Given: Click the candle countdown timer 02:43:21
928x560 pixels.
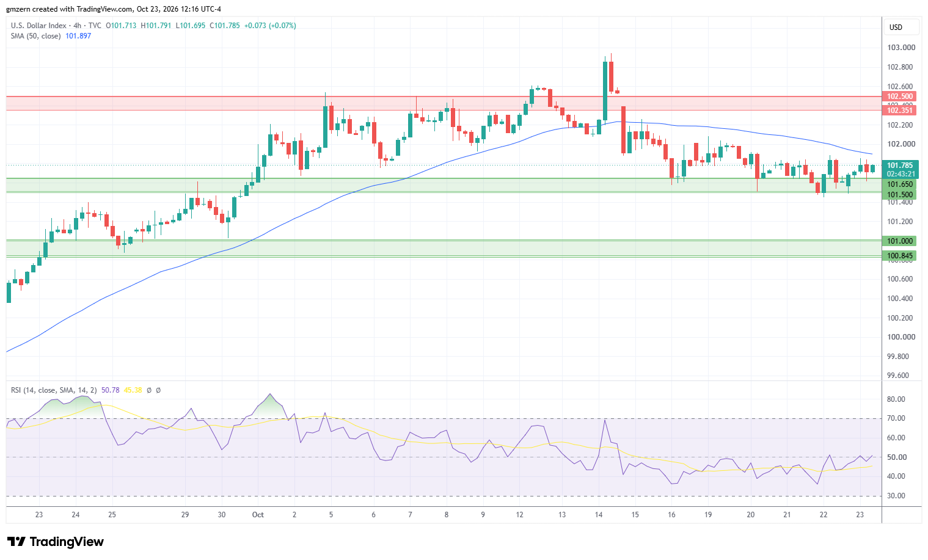Looking at the screenshot, I should point(900,174).
